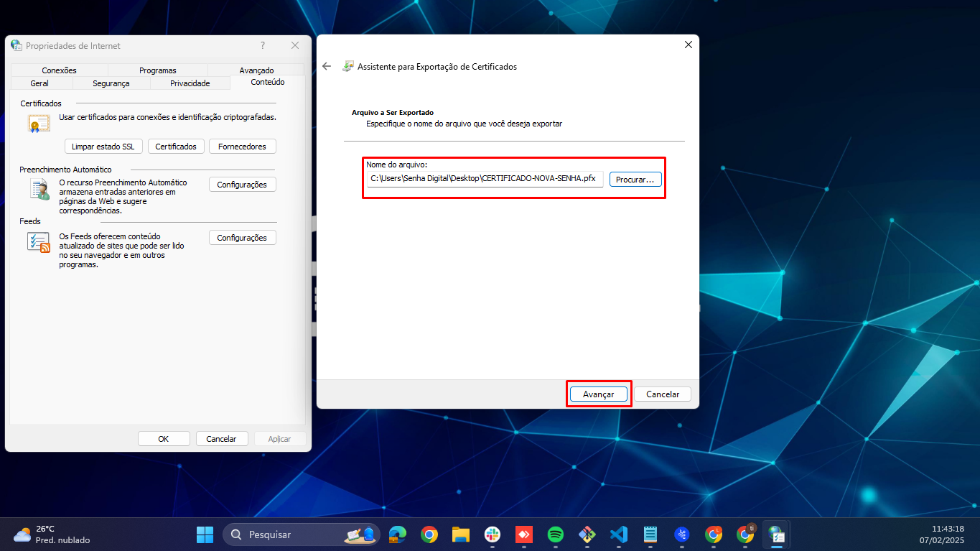Click the back arrow in the export wizard

coord(327,66)
